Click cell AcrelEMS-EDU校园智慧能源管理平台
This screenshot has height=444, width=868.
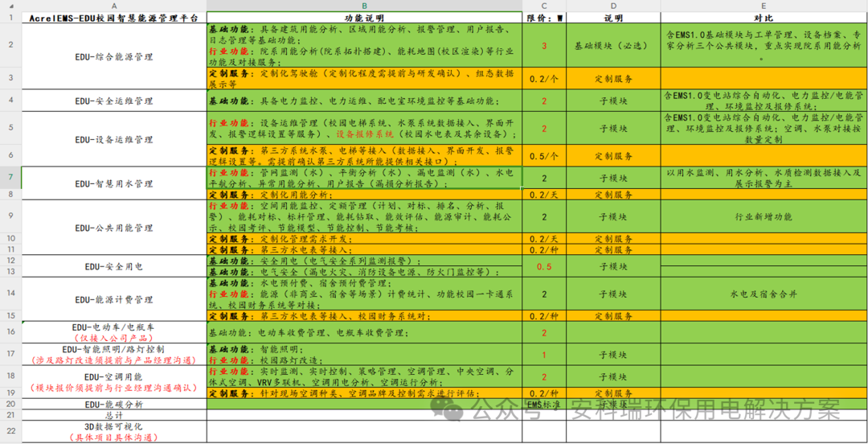pyautogui.click(x=114, y=18)
